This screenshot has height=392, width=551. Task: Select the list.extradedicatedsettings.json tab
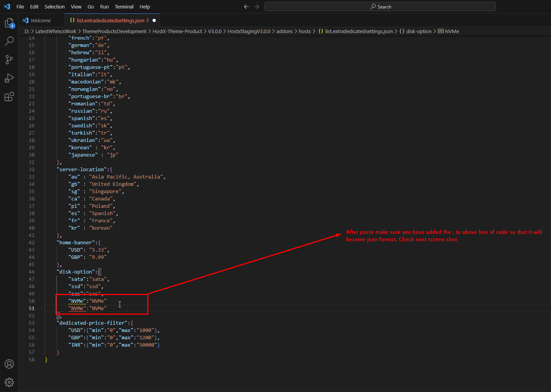[x=110, y=20]
